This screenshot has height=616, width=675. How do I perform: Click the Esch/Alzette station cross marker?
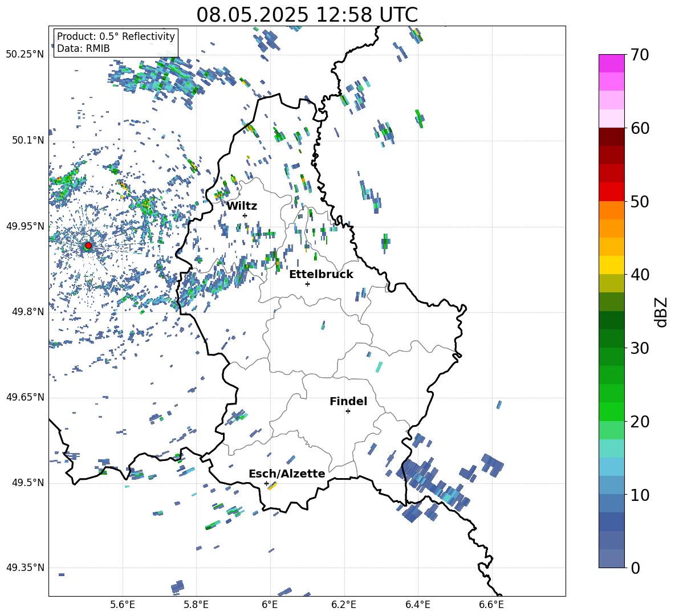(x=266, y=483)
